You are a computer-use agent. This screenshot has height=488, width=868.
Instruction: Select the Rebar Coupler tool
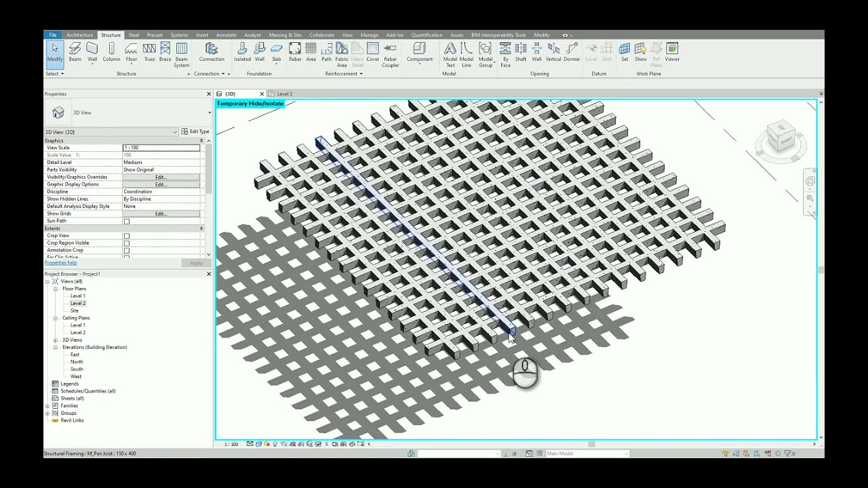[391, 55]
